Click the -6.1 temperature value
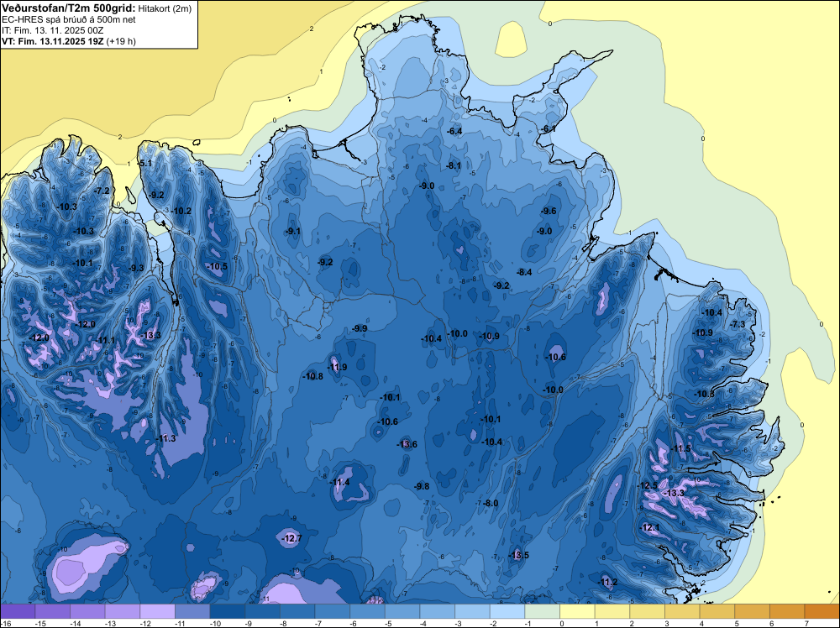 [549, 129]
